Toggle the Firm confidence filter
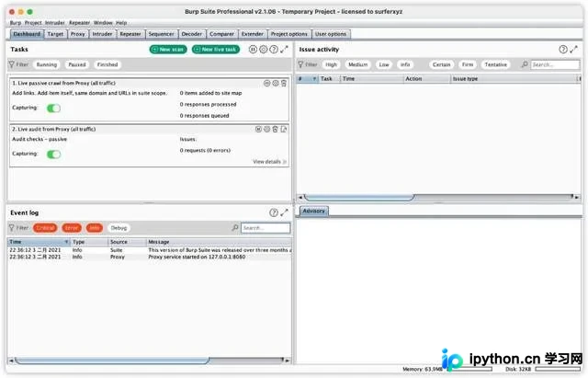Viewport: 588px width, 378px height. tap(468, 64)
